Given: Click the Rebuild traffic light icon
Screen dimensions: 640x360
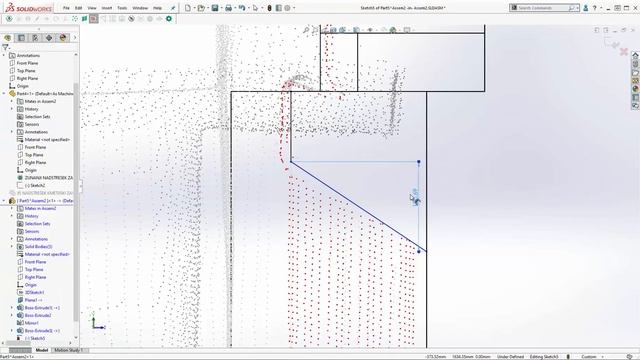Looking at the screenshot, I should coord(269,8).
